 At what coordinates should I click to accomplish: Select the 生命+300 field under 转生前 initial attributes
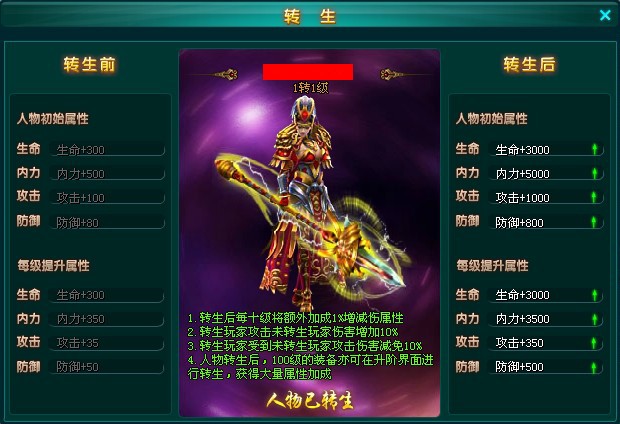coord(107,150)
